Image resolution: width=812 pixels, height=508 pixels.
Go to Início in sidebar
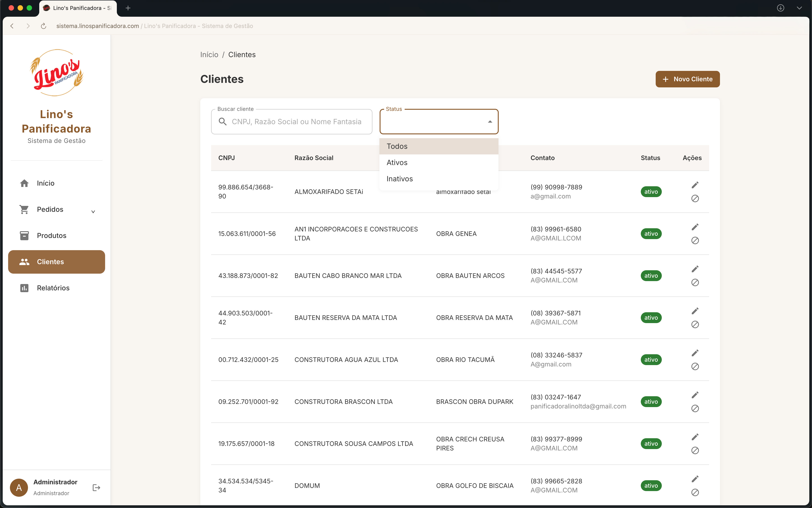56,183
